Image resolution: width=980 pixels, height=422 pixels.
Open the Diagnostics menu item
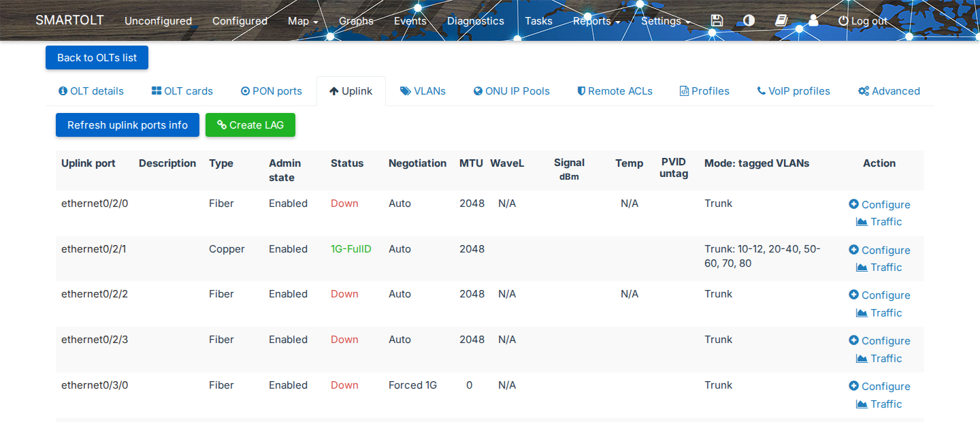click(x=476, y=20)
